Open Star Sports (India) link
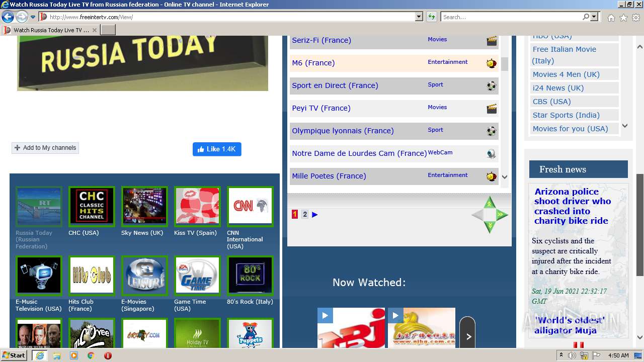 pyautogui.click(x=566, y=115)
